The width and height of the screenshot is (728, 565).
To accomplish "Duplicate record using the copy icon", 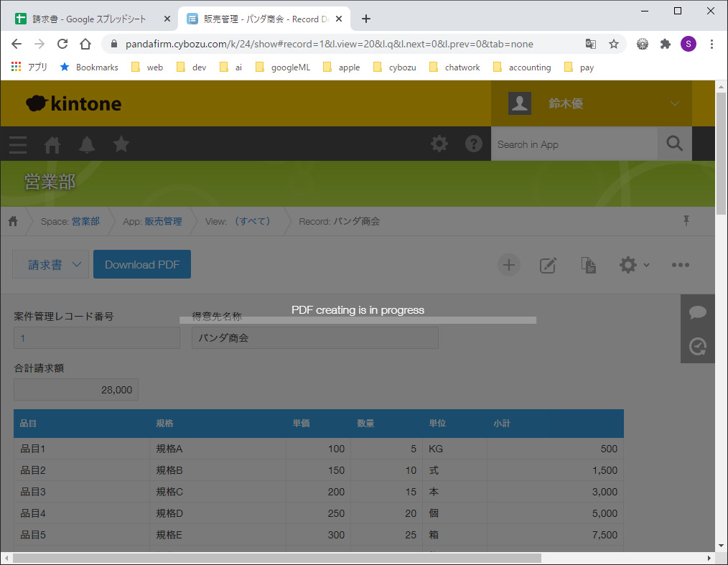I will [588, 265].
